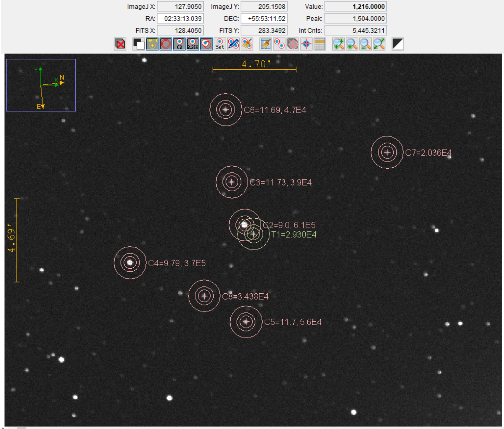This screenshot has height=429, width=504.
Task: Click the zoom to fit magnifier icon
Action: point(379,44)
